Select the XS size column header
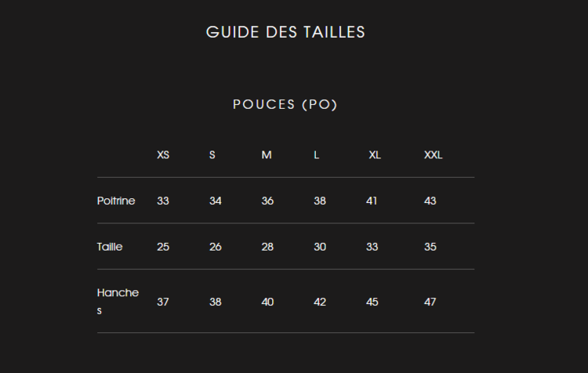This screenshot has height=373, width=588. [163, 155]
